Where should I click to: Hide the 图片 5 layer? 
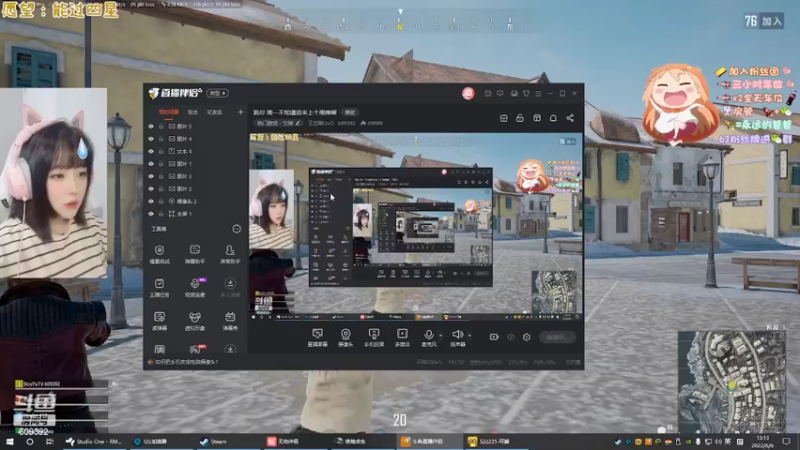[x=151, y=126]
